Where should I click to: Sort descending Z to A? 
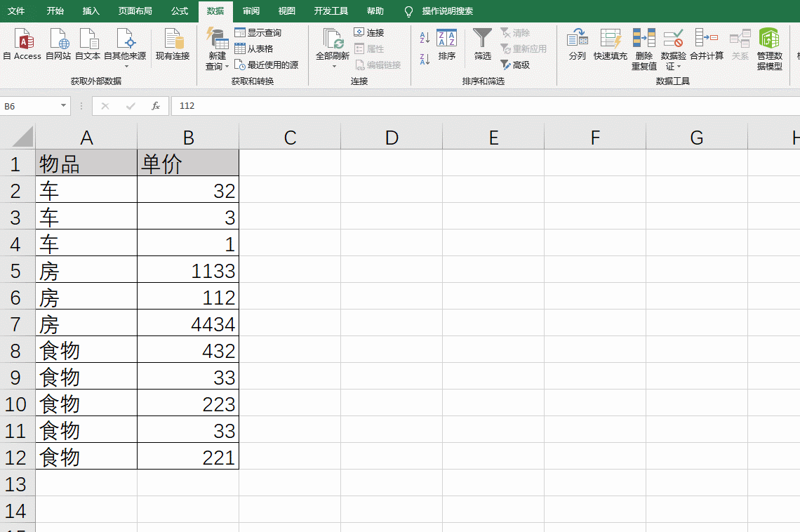click(x=425, y=59)
